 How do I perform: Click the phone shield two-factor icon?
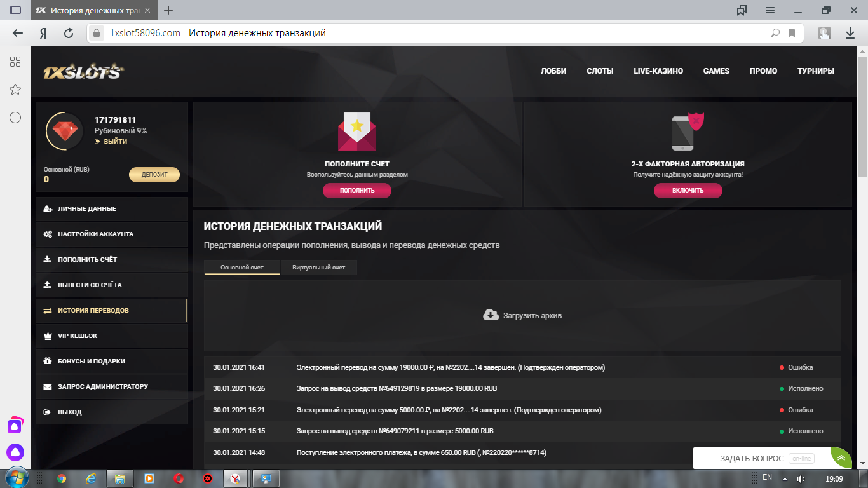pos(688,132)
